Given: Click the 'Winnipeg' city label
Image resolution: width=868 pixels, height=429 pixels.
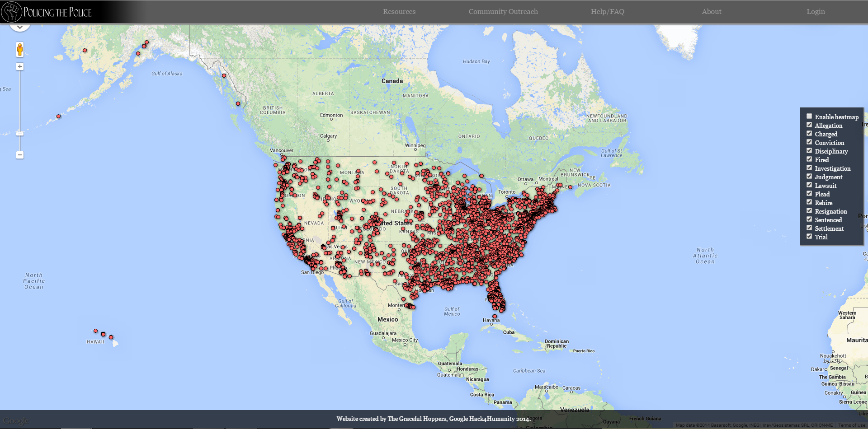Looking at the screenshot, I should pos(415,145).
